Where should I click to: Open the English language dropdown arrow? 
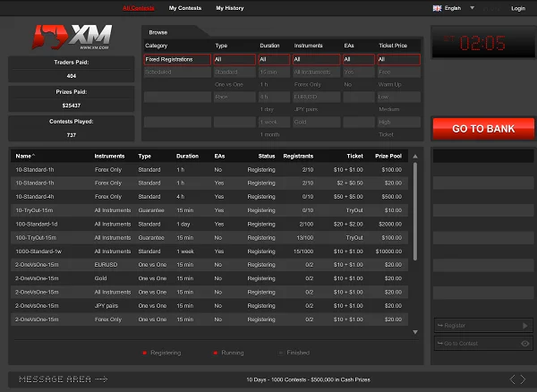coord(472,8)
